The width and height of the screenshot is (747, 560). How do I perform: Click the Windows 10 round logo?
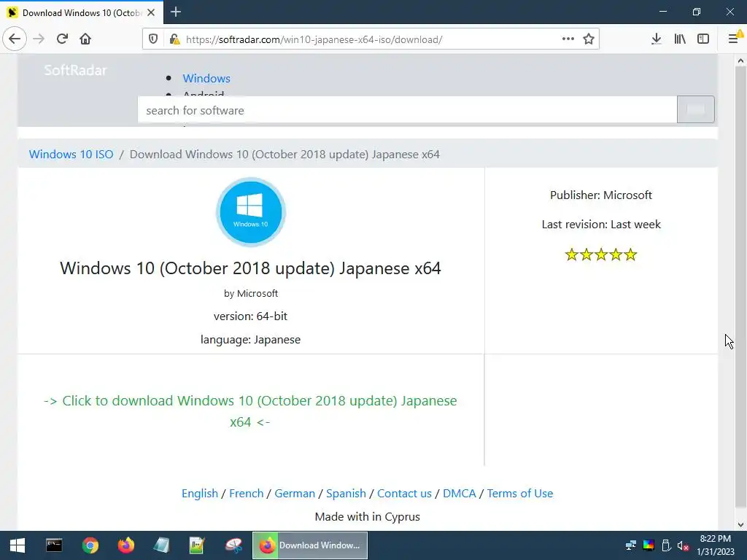pyautogui.click(x=251, y=212)
